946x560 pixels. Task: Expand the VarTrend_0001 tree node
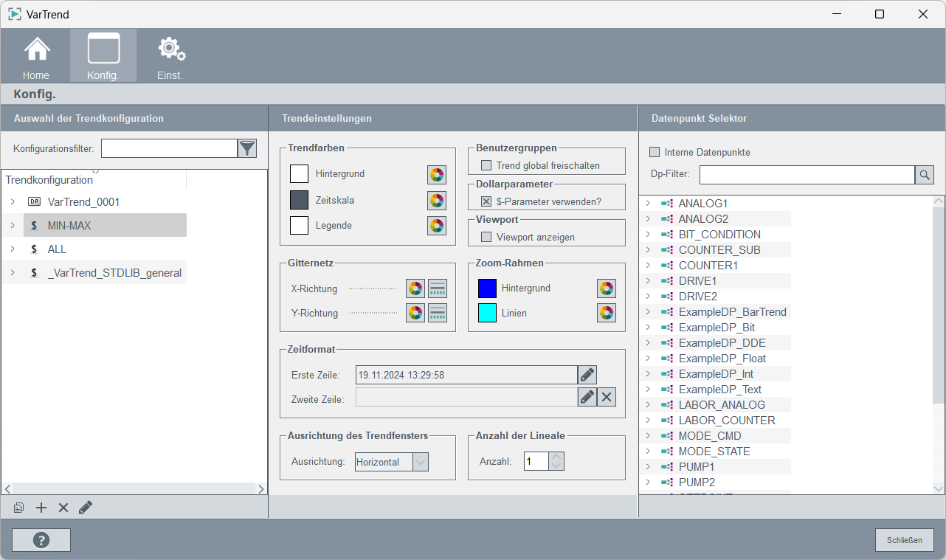(13, 201)
